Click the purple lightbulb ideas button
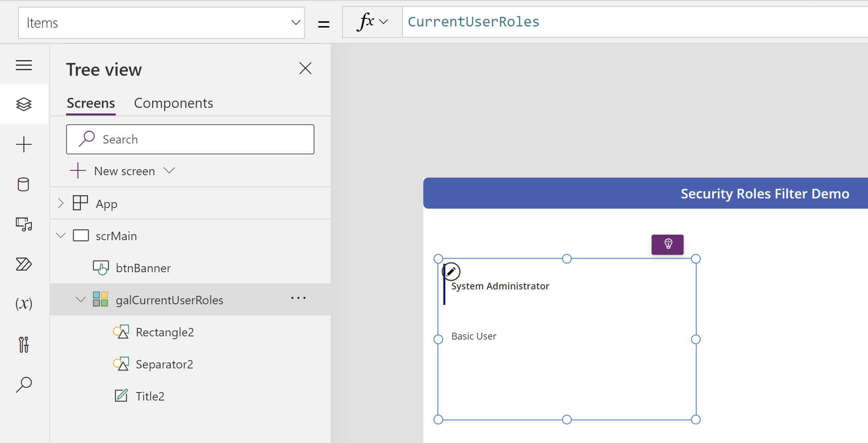 click(667, 245)
